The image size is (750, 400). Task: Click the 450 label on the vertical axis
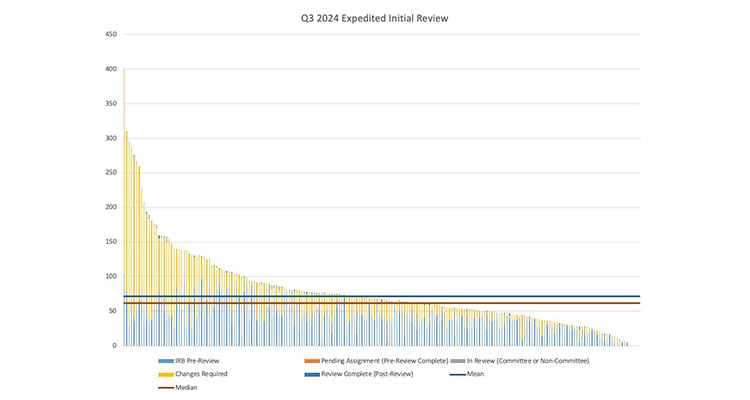(x=110, y=35)
